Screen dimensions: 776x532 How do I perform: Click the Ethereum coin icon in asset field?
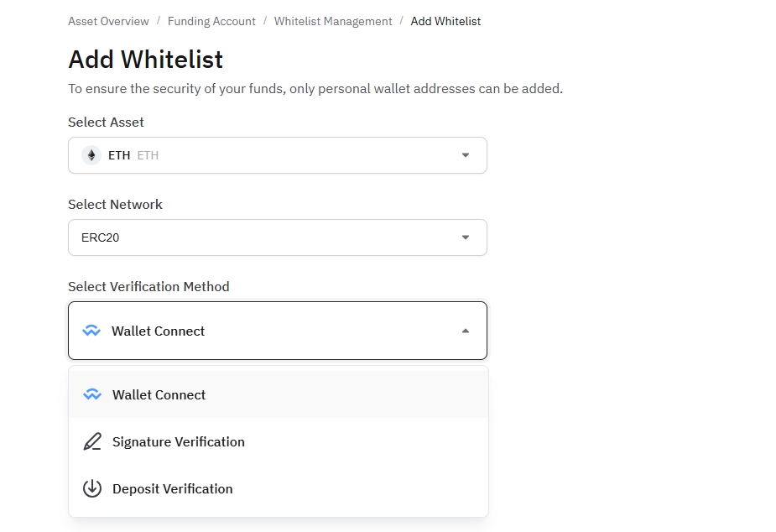91,155
